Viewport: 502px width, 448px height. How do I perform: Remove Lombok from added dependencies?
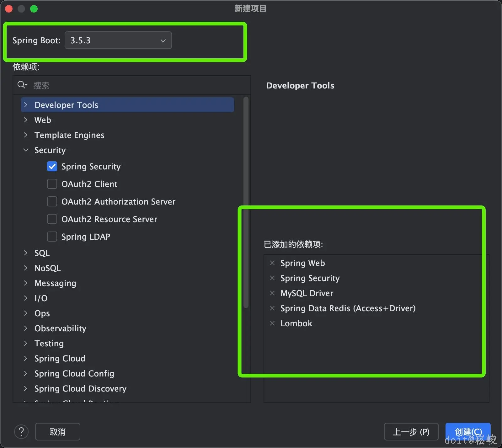tap(272, 323)
